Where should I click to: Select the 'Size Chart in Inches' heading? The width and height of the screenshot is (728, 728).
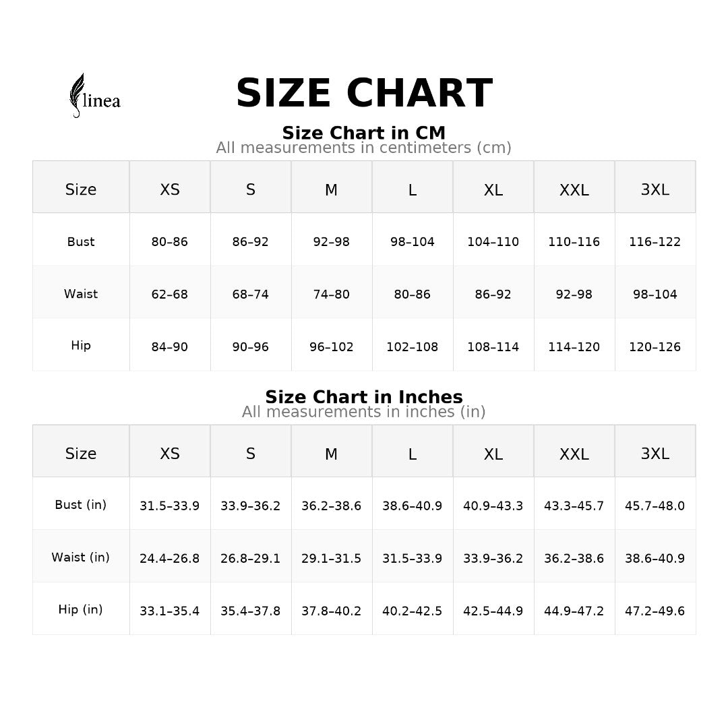coord(364,397)
